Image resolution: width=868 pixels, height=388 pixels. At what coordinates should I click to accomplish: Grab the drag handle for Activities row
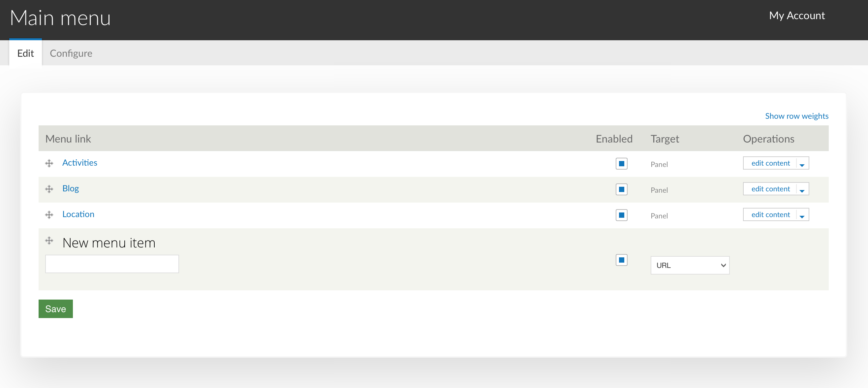point(49,164)
